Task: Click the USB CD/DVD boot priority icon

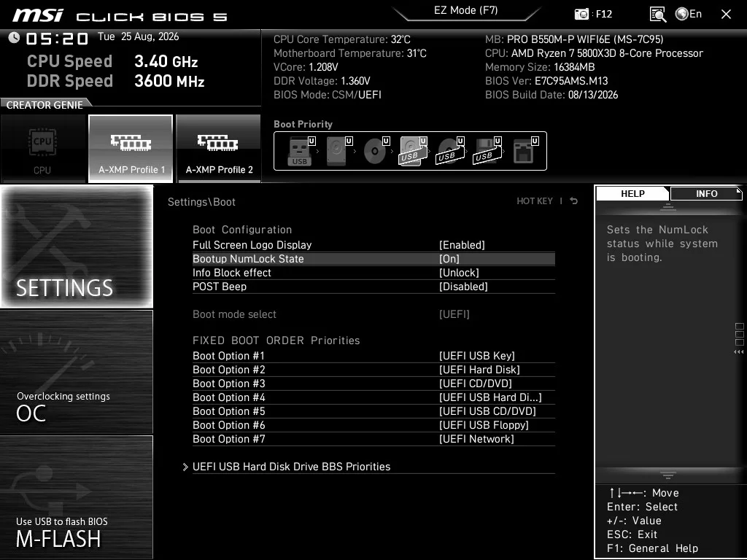Action: (x=449, y=151)
